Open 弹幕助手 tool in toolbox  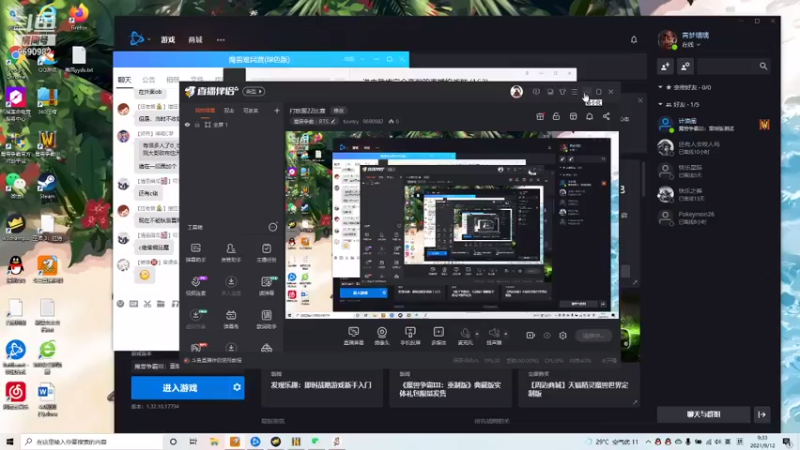pyautogui.click(x=195, y=253)
